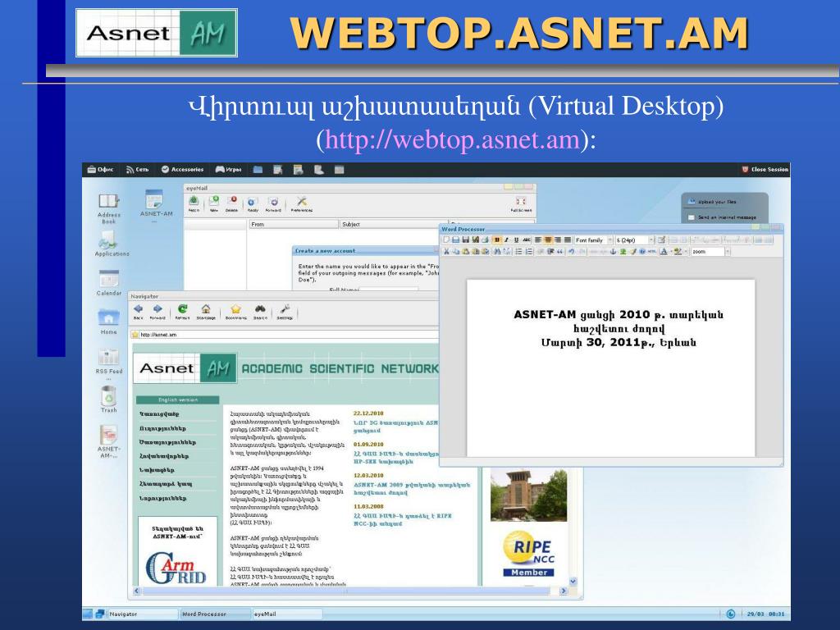The image size is (840, 630).
Task: Switch to Word Processor in the taskbar
Action: (x=216, y=614)
